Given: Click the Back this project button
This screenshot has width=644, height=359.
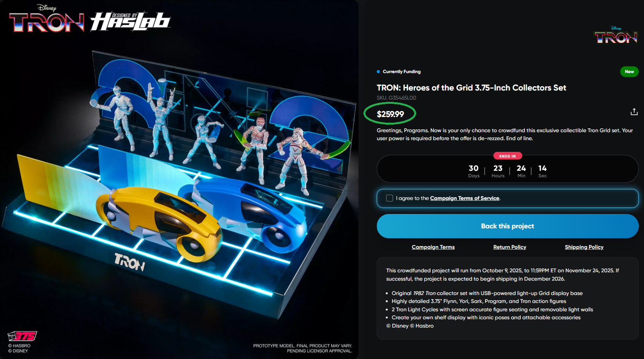Looking at the screenshot, I should (507, 226).
